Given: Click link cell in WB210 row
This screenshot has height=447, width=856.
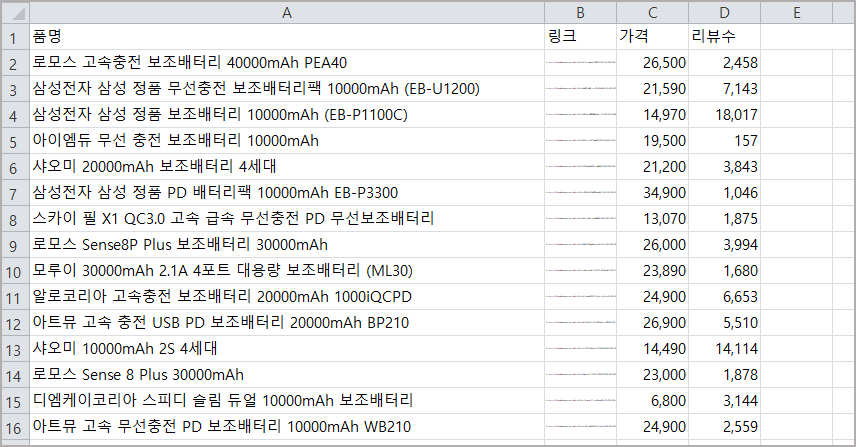Looking at the screenshot, I should (x=580, y=427).
